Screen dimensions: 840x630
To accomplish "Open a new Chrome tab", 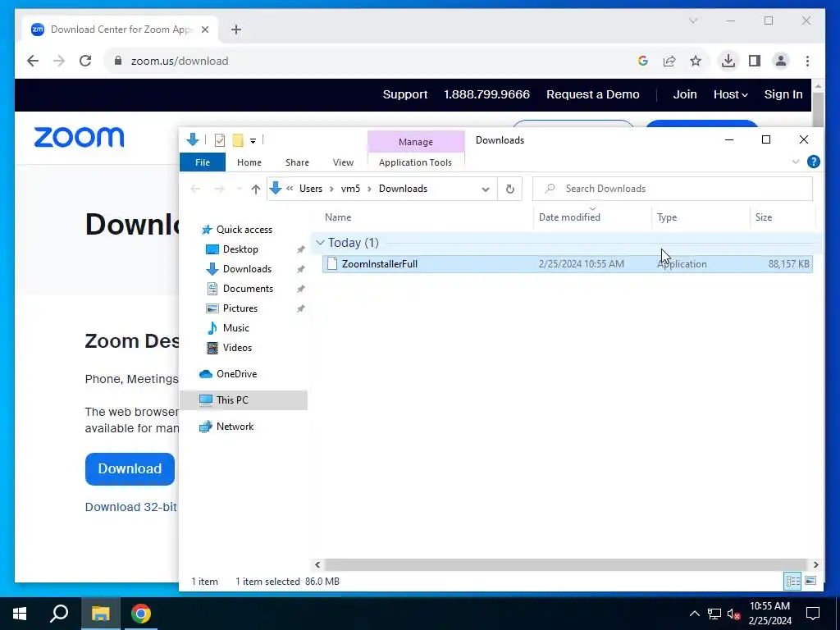I will [236, 30].
